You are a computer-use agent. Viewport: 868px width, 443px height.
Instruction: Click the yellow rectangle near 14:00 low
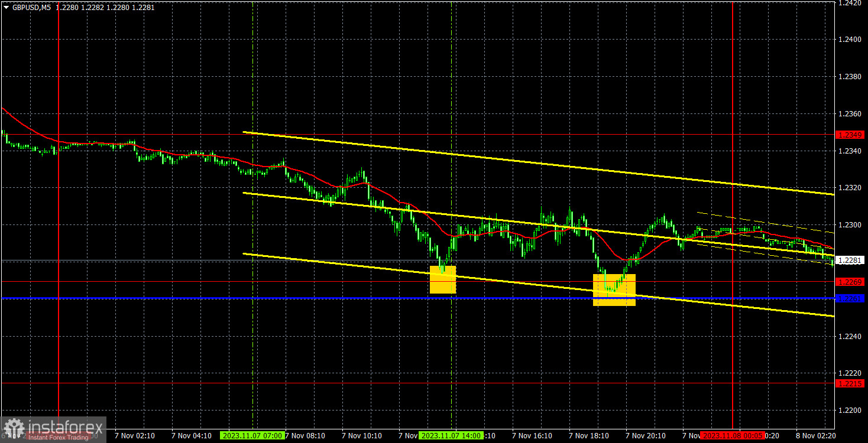click(443, 279)
